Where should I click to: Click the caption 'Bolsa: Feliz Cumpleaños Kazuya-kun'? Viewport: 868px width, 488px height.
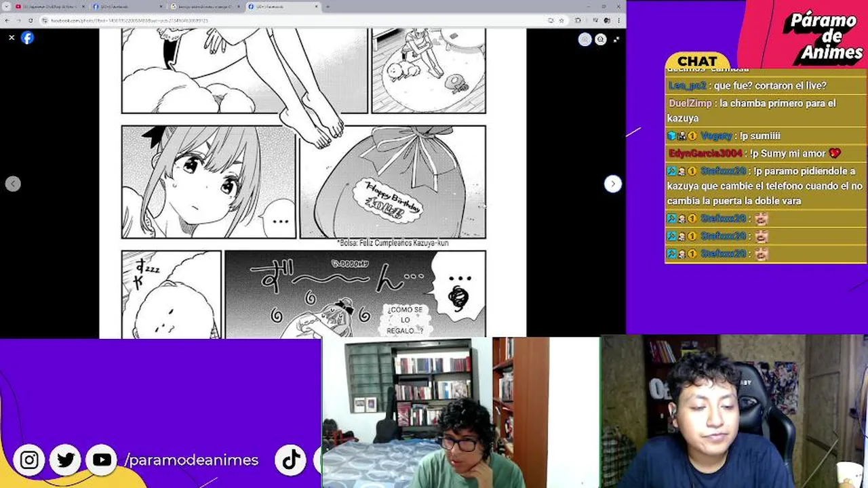[x=393, y=243]
